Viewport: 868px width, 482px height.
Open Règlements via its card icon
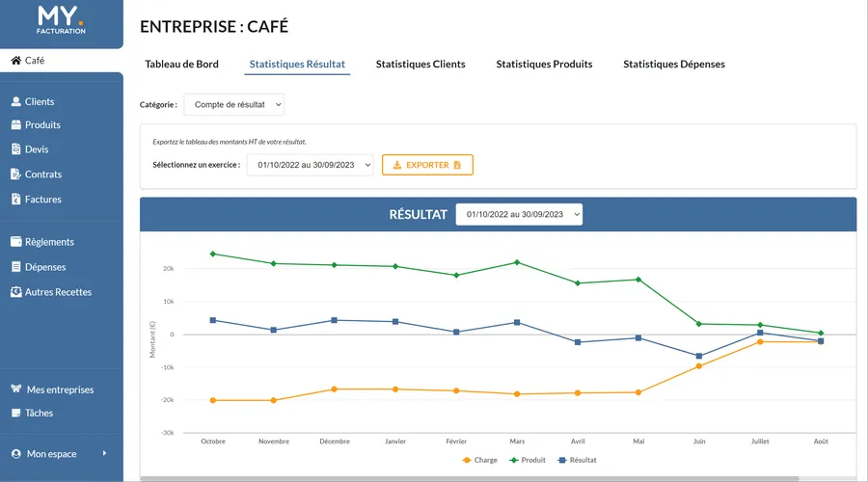pyautogui.click(x=15, y=242)
